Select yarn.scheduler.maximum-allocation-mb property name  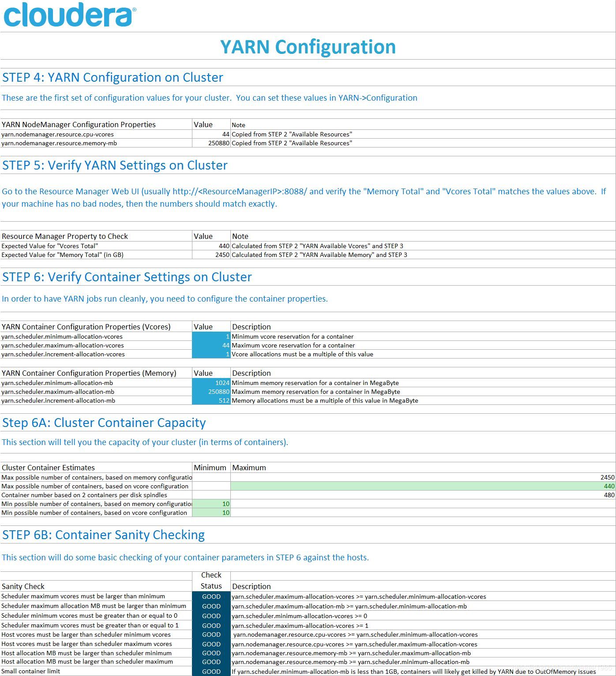click(58, 392)
